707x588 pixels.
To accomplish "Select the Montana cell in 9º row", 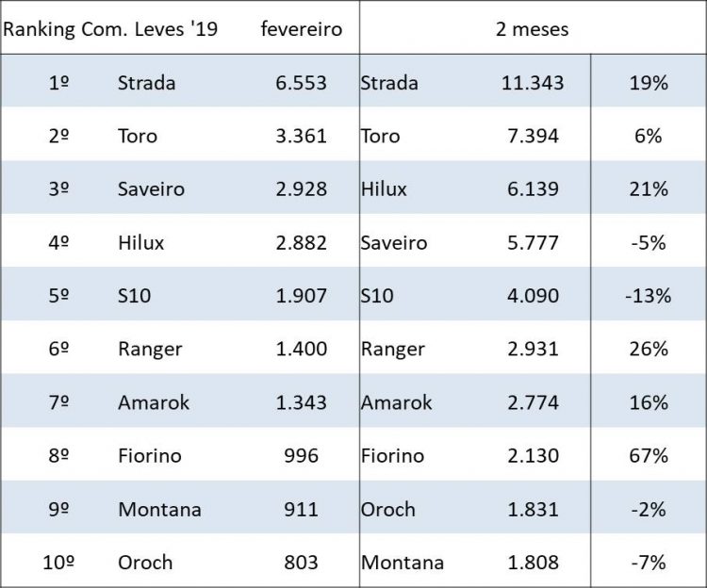I will 159,510.
